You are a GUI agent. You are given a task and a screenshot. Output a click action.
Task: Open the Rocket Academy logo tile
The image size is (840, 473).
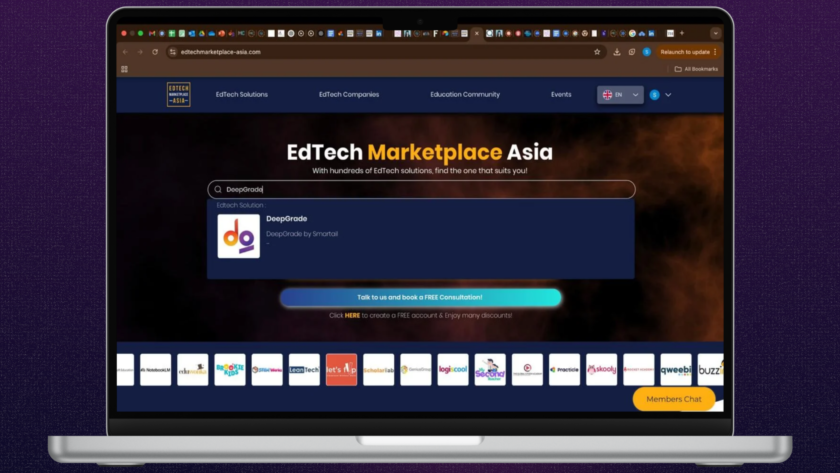tap(639, 370)
